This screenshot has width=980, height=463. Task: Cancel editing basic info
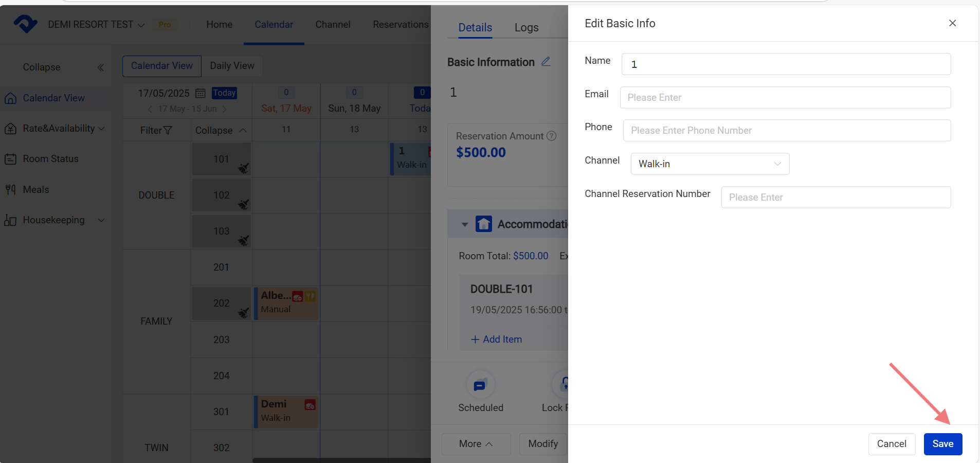[891, 444]
